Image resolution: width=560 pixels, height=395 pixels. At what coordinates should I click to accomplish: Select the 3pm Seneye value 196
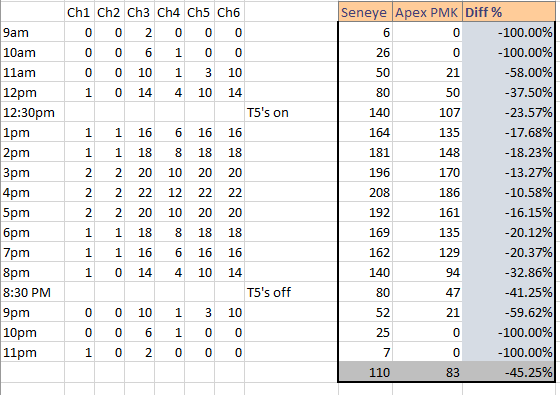pyautogui.click(x=365, y=172)
